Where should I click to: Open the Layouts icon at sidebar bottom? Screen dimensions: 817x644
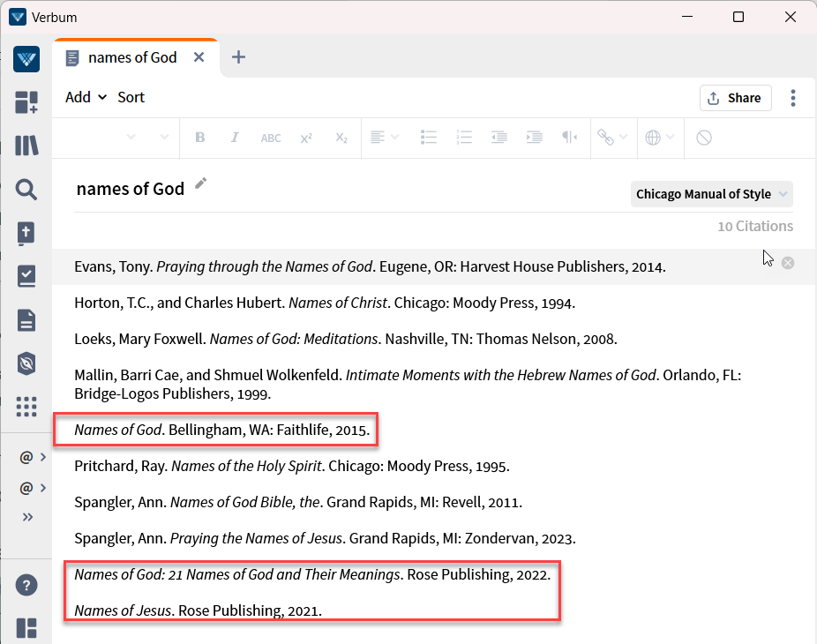click(26, 628)
